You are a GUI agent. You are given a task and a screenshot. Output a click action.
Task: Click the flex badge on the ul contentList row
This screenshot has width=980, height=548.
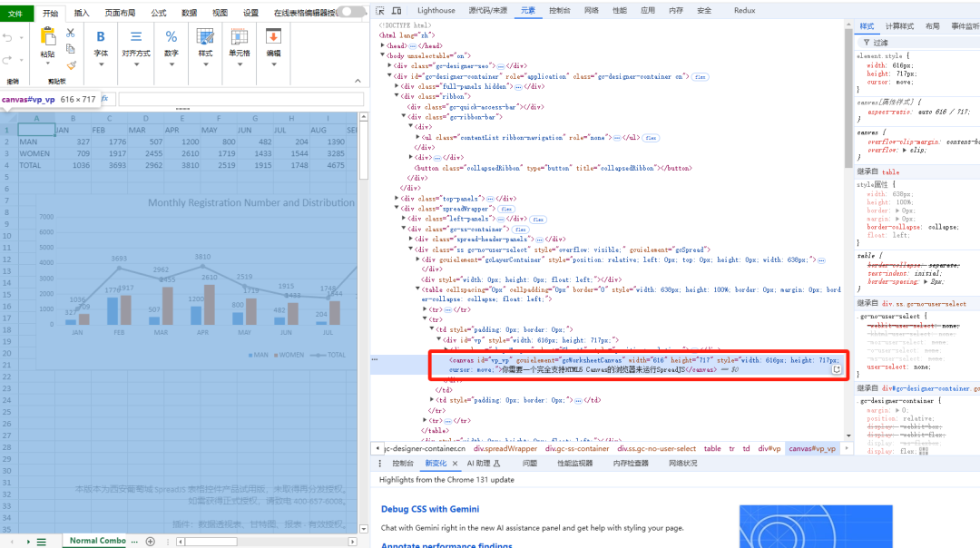click(x=651, y=138)
